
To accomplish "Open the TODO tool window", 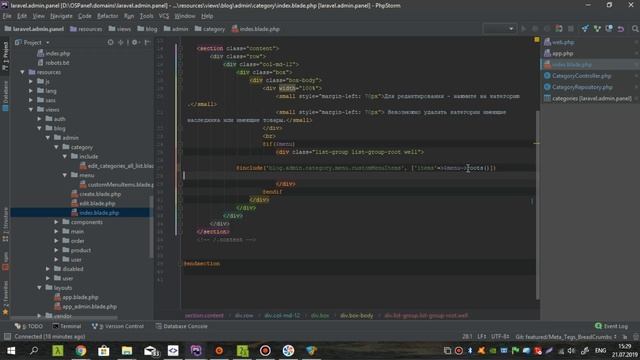I will (x=29, y=327).
